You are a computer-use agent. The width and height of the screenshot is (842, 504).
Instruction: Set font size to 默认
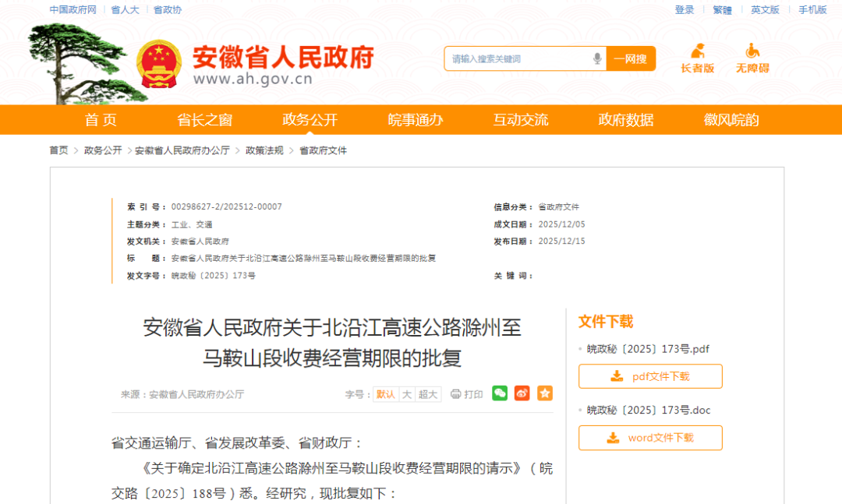point(386,394)
